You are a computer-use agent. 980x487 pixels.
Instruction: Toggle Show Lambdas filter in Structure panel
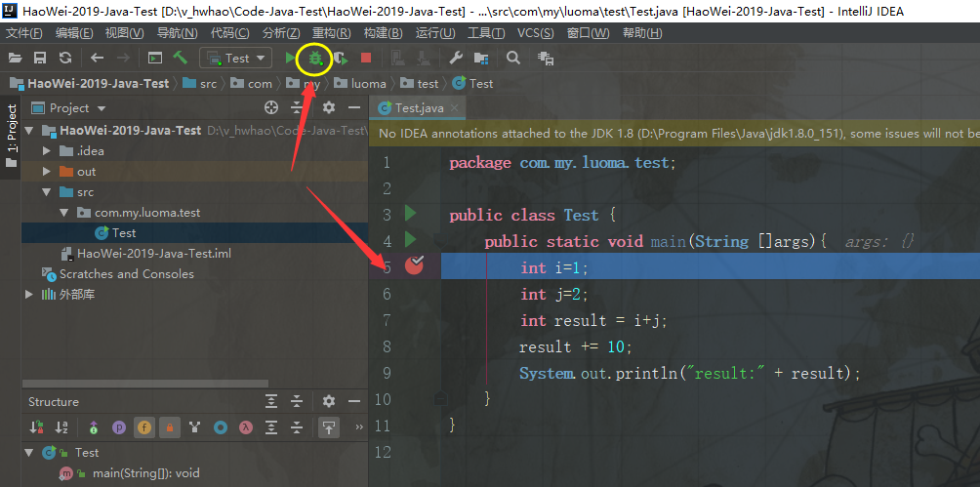pos(246,427)
